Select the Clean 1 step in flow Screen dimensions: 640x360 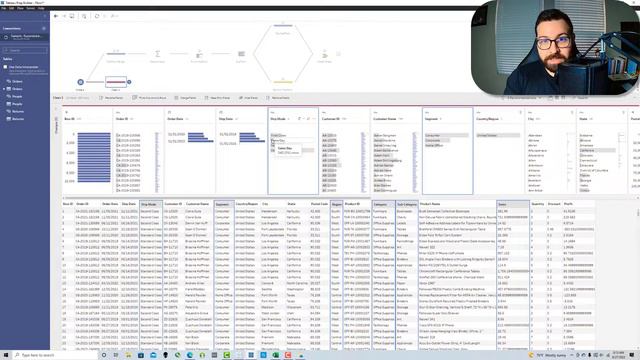(x=116, y=82)
